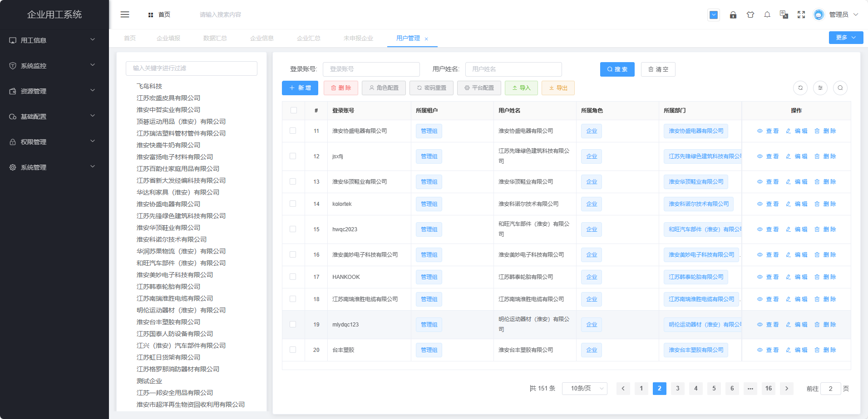Check the select-all header checkbox

point(294,110)
